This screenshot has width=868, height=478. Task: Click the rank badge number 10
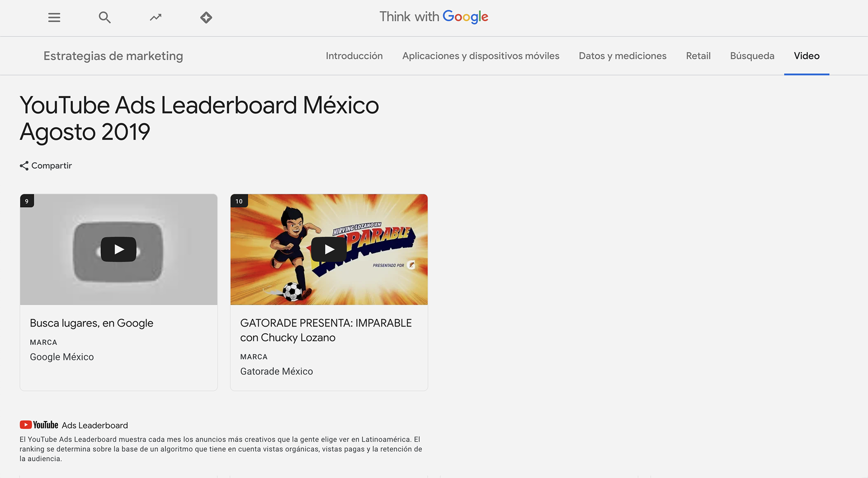click(x=239, y=201)
